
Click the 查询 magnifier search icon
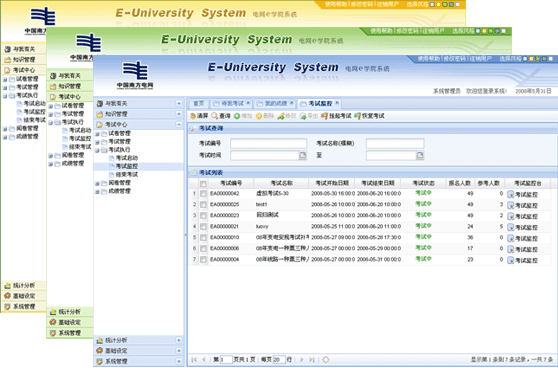pos(215,116)
